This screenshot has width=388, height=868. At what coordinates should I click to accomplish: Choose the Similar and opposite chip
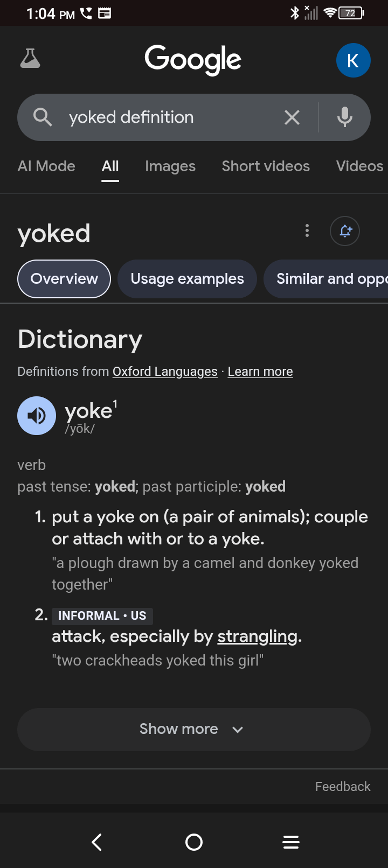click(325, 279)
